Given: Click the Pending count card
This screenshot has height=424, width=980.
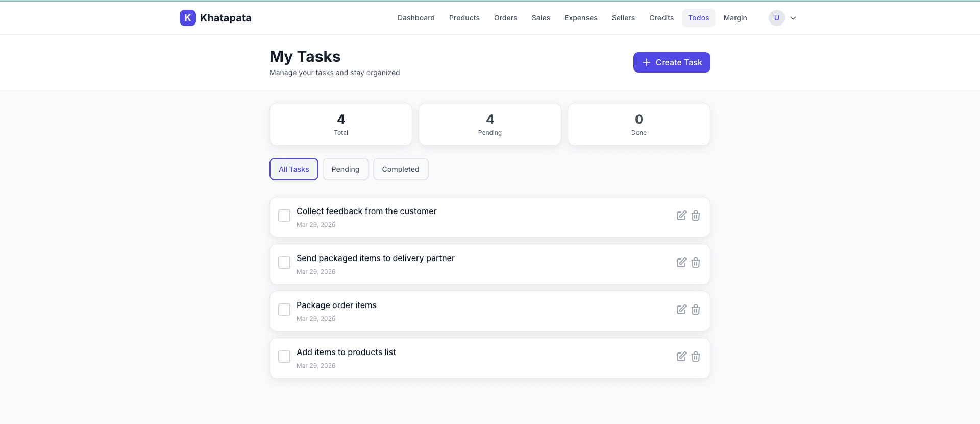Looking at the screenshot, I should tap(490, 124).
